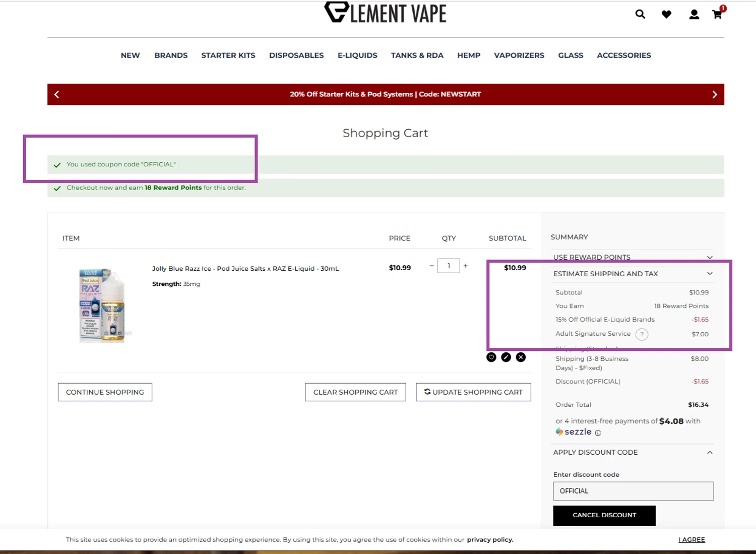
Task: Open the Tanks & RDA menu
Action: click(x=417, y=55)
